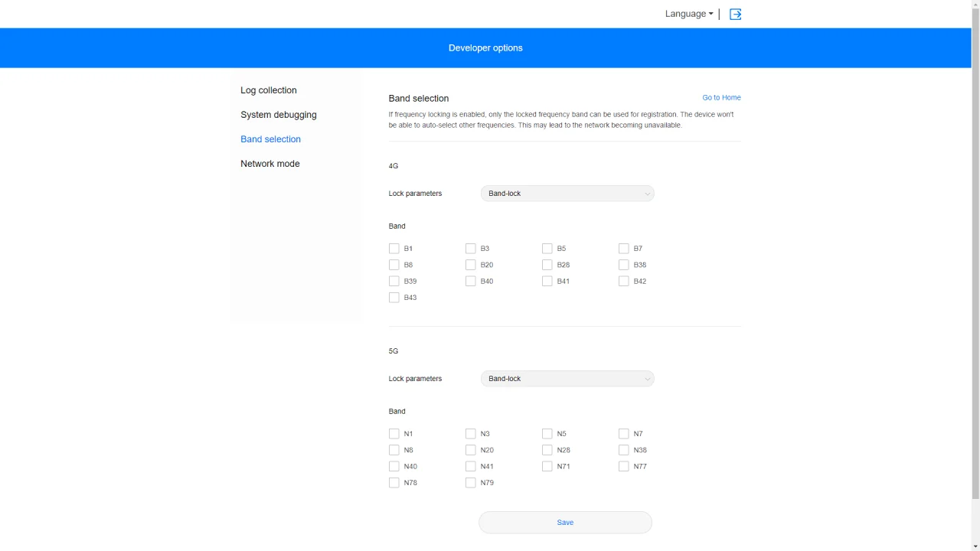Open the Language dropdown menu
980x551 pixels.
689,14
